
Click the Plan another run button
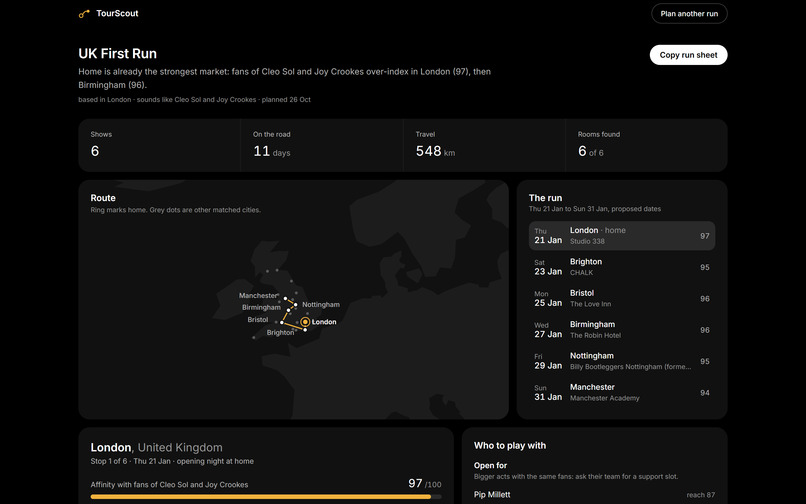click(689, 14)
